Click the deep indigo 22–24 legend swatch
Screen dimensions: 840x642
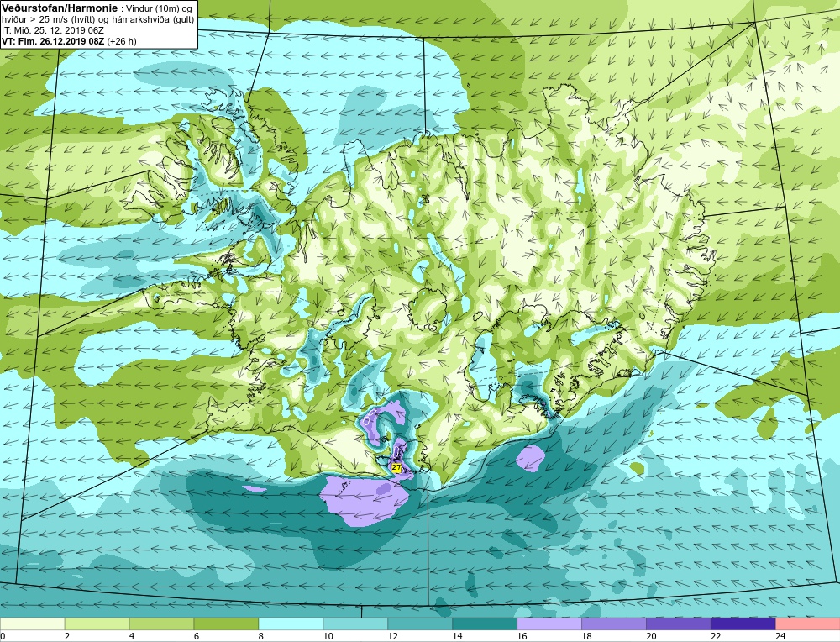click(743, 624)
